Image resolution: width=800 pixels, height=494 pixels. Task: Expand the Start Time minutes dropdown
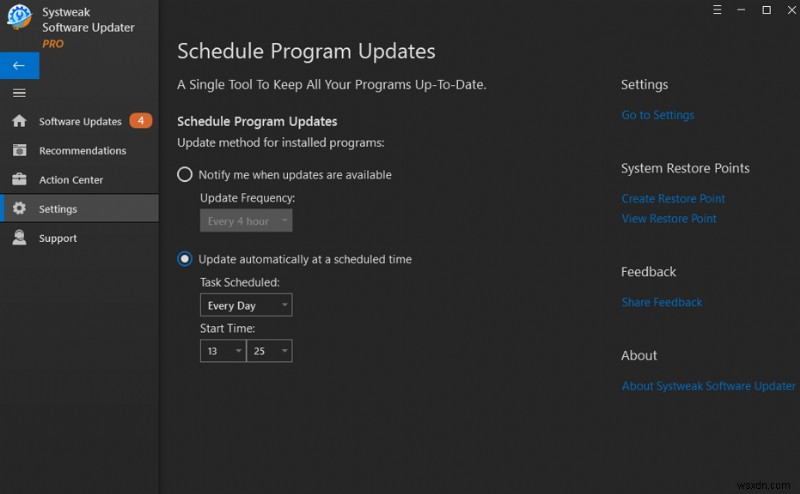tap(269, 351)
